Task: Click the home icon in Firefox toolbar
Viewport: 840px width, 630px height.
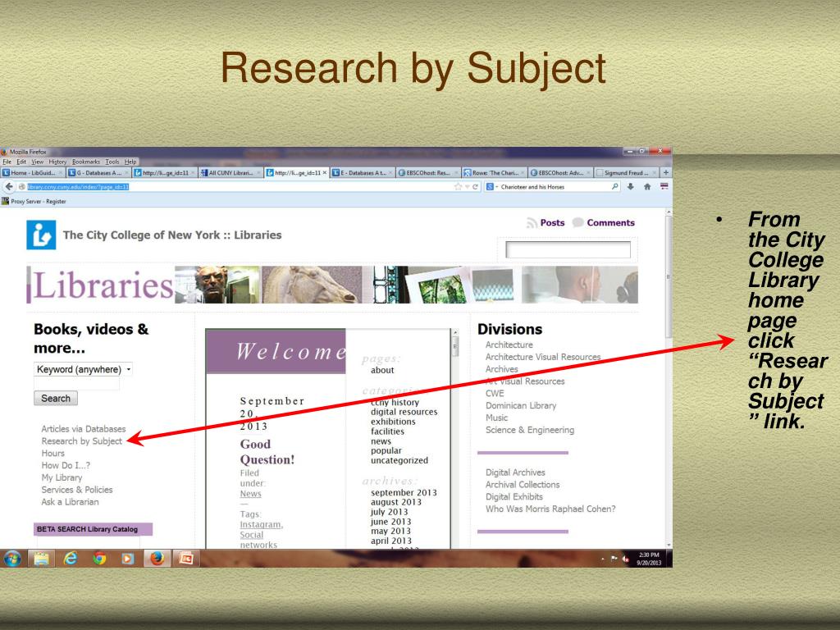Action: click(647, 186)
